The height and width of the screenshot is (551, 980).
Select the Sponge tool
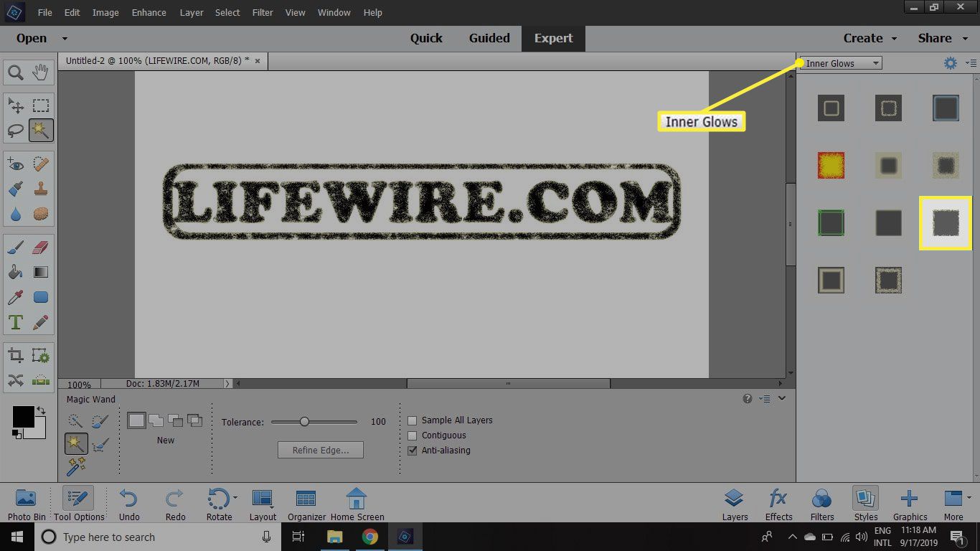[41, 214]
